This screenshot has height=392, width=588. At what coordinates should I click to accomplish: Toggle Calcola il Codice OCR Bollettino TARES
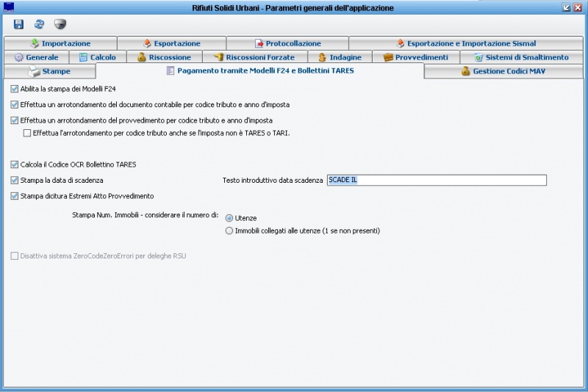click(14, 164)
